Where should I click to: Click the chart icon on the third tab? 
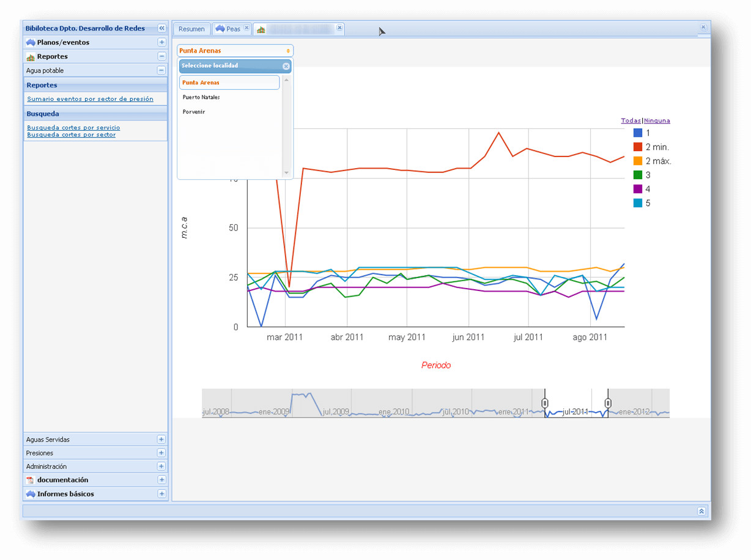(x=261, y=29)
